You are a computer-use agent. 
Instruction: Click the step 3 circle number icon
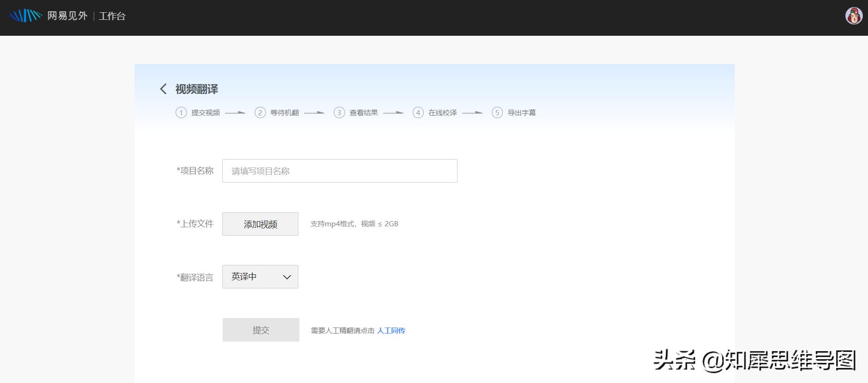pyautogui.click(x=339, y=112)
